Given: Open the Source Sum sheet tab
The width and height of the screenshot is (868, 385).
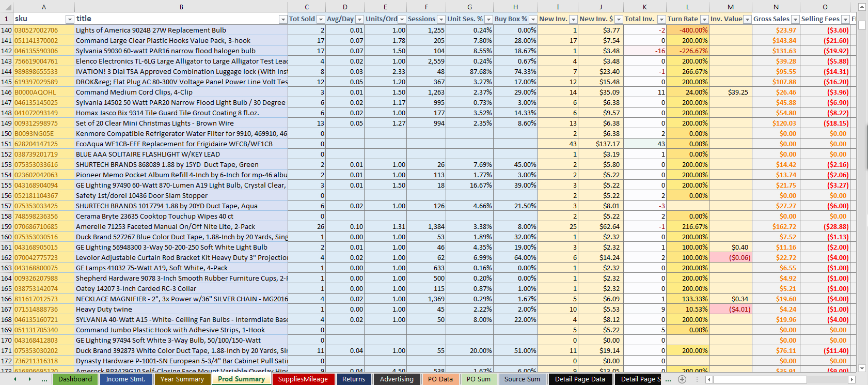Looking at the screenshot, I should point(522,379).
